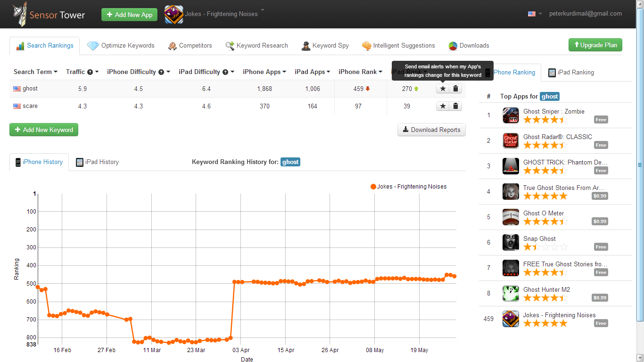
Task: Sort by iPad Apps column
Action: 313,72
